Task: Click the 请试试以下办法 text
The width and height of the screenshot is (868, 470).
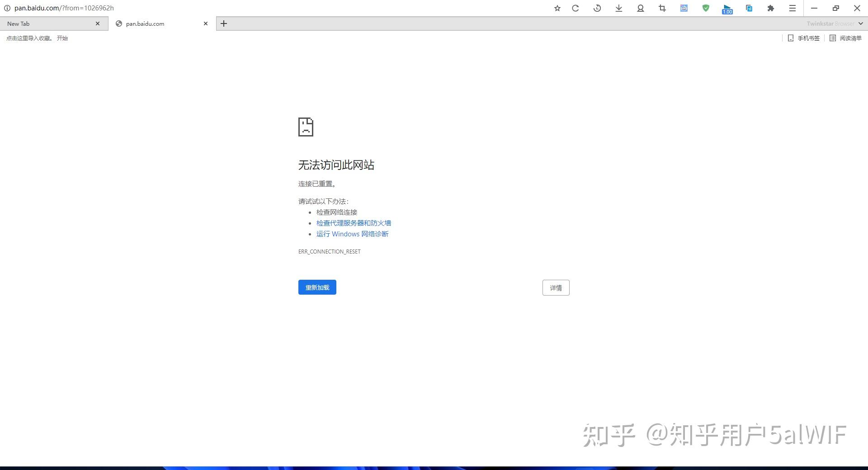Action: 324,201
